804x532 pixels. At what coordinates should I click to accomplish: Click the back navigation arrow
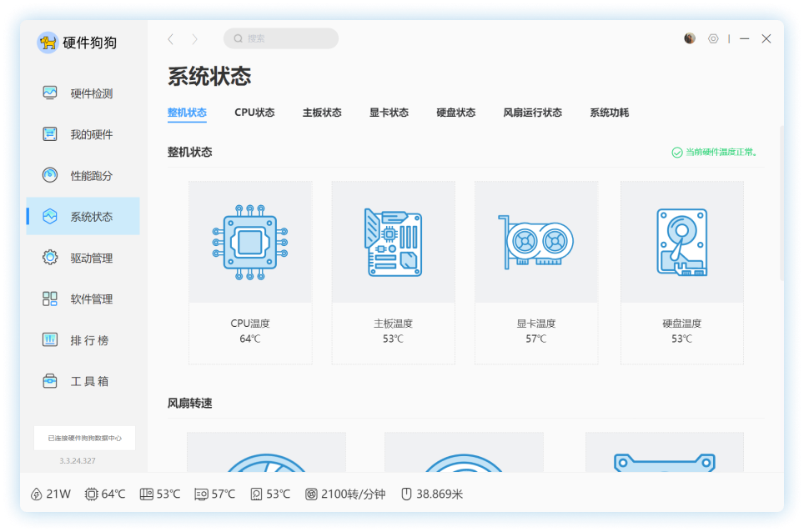point(171,39)
